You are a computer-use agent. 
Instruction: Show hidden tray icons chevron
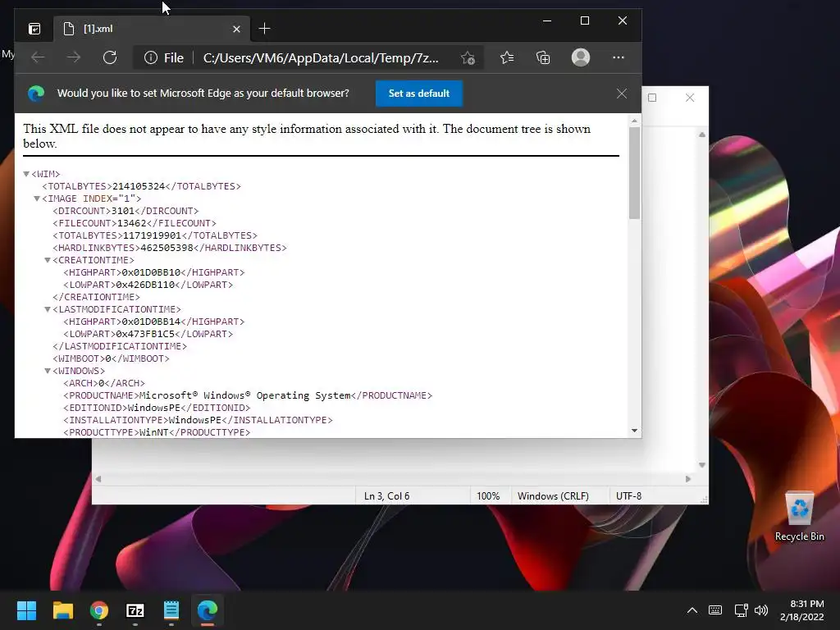[692, 610]
